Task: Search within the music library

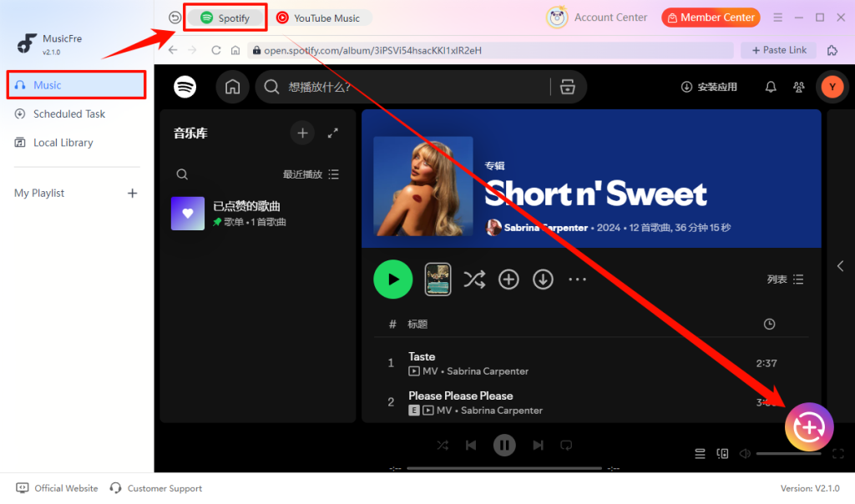Action: click(182, 174)
